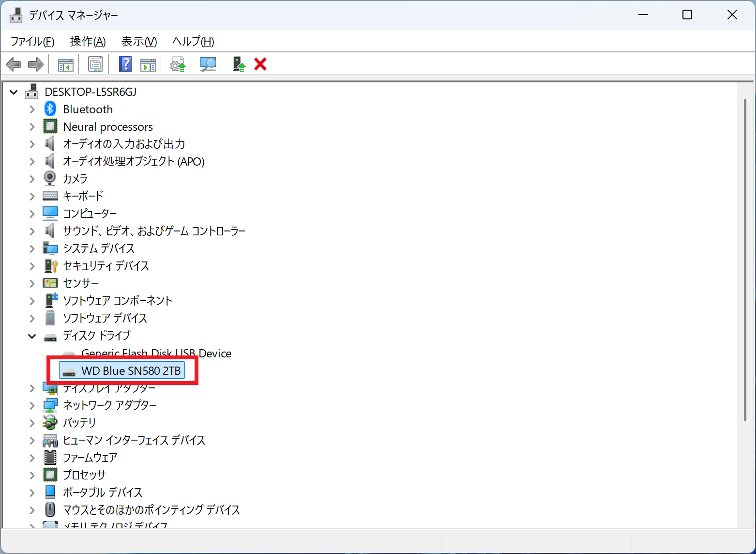Click the scan for hardware changes icon
The image size is (756, 554).
(208, 64)
